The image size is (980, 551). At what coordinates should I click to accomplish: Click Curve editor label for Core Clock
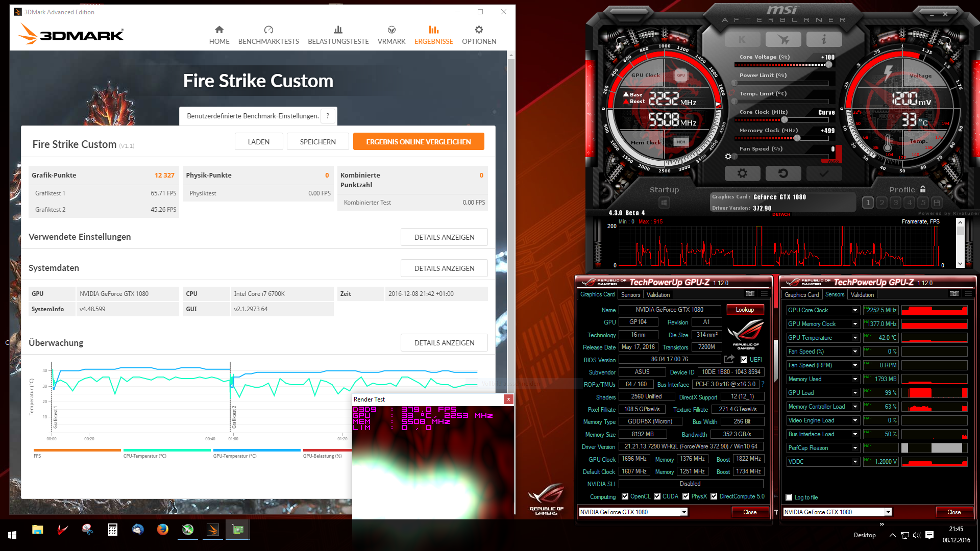(x=826, y=112)
